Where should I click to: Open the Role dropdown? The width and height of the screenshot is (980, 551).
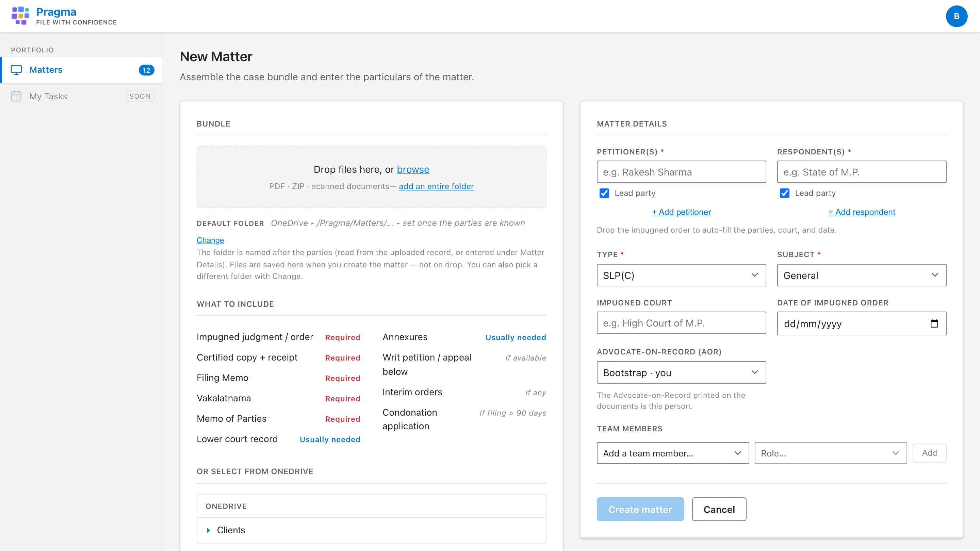(x=831, y=453)
